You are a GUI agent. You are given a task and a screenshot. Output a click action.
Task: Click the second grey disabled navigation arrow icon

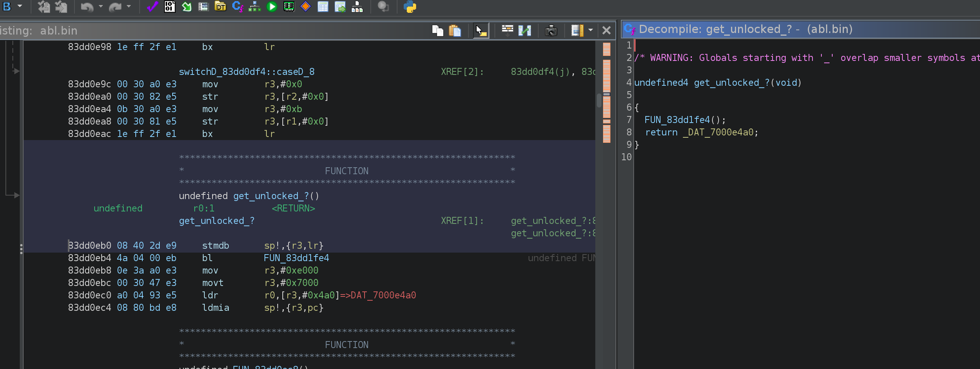[x=61, y=7]
